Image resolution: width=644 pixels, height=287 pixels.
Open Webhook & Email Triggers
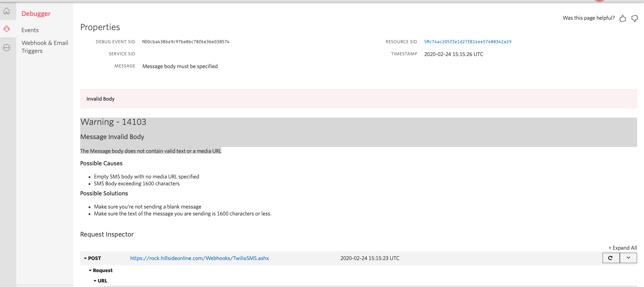tap(45, 47)
